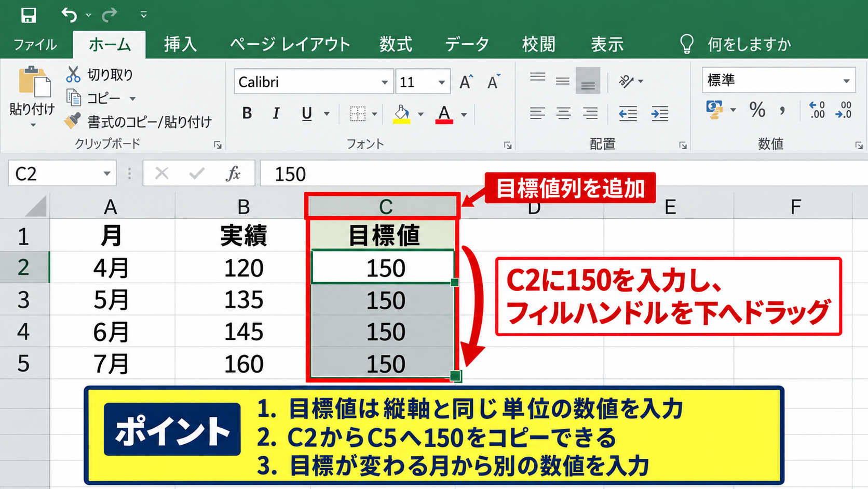
Task: Click 書式のコピー/貼り付け format painter
Action: click(x=138, y=122)
